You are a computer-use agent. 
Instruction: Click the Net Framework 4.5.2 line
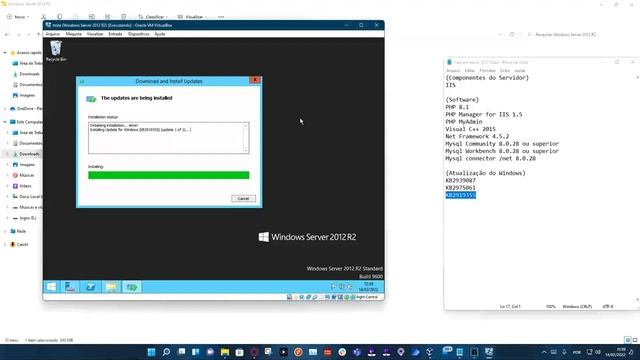click(477, 136)
